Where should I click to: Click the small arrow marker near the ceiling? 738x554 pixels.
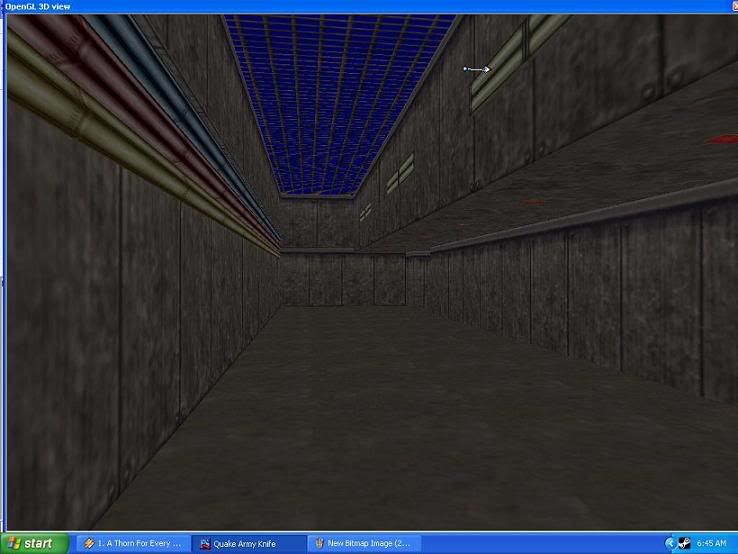[x=478, y=69]
